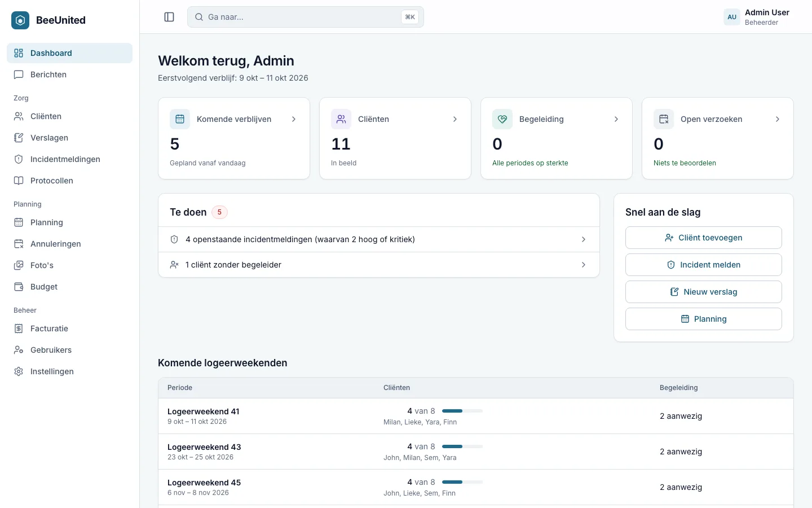This screenshot has width=812, height=508.
Task: Open Cliënten card via its chevron arrow
Action: [x=455, y=119]
